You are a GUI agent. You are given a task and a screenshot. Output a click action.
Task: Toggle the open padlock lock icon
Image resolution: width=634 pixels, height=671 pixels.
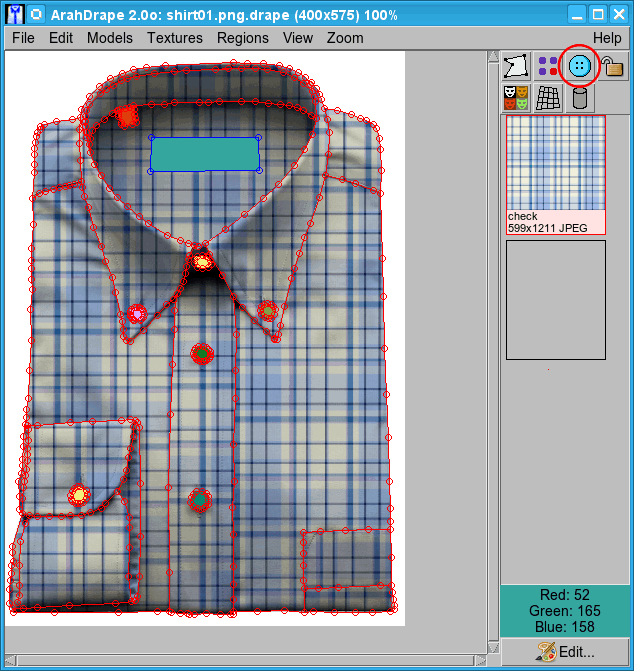point(612,67)
